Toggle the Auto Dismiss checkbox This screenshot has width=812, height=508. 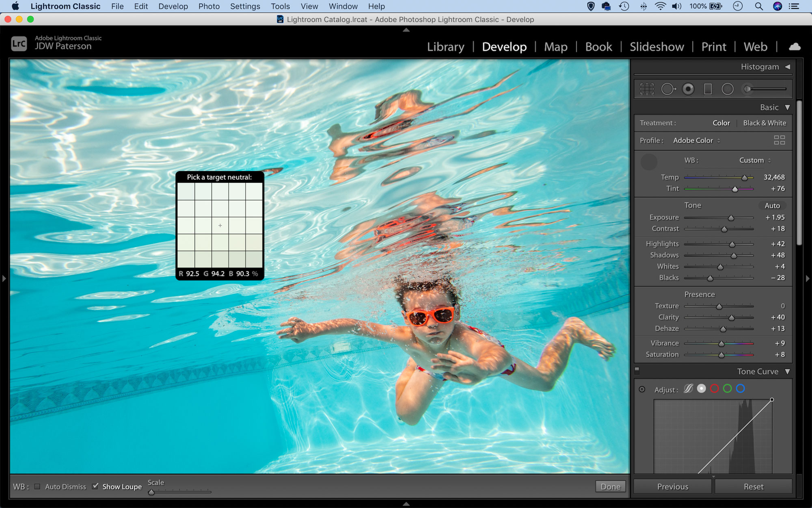point(38,486)
